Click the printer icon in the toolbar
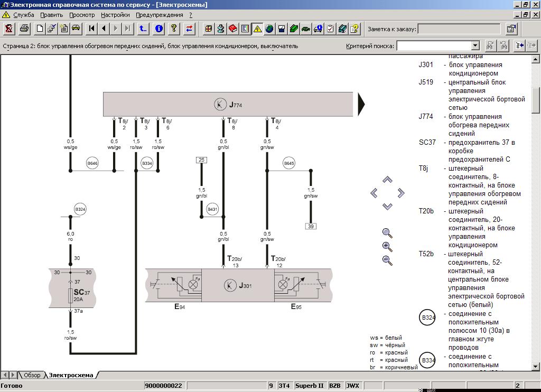Image resolution: width=541 pixels, height=392 pixels. pos(24,29)
